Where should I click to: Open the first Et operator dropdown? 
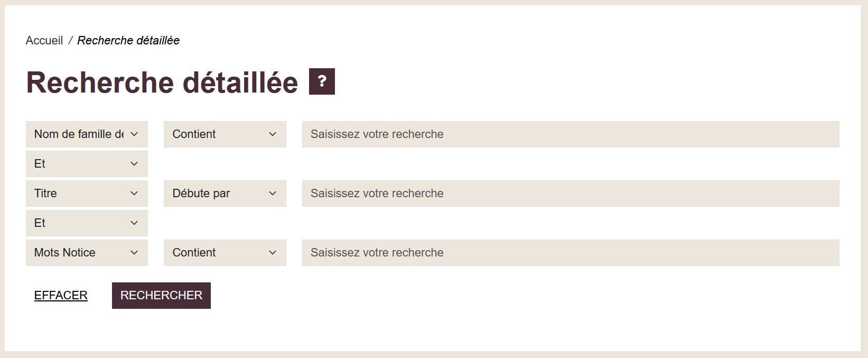pos(87,164)
